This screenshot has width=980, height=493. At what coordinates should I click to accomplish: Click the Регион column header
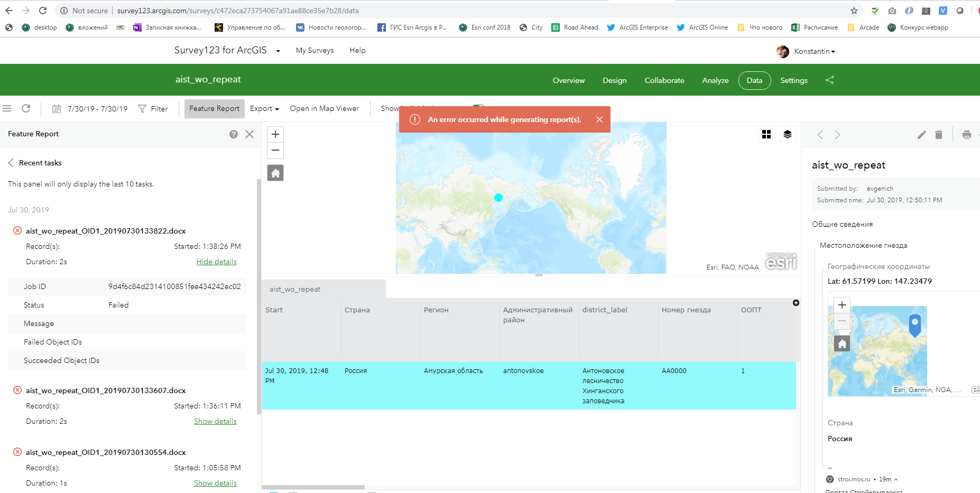[x=460, y=330]
